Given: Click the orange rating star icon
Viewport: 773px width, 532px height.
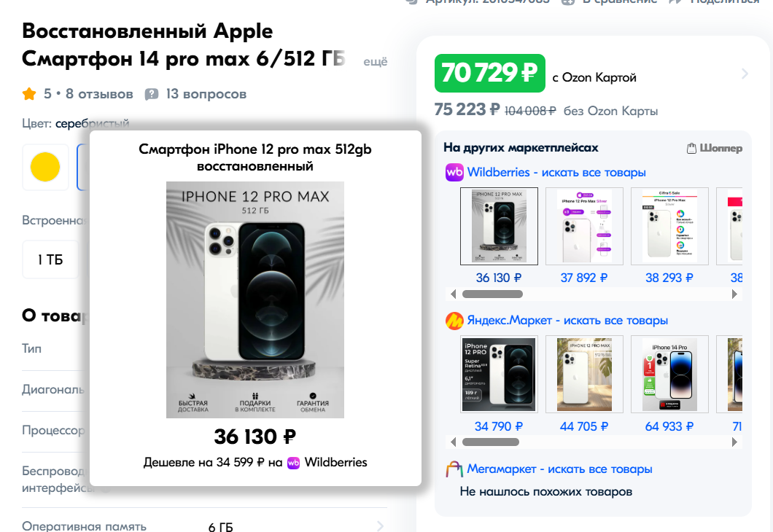Looking at the screenshot, I should 29,94.
